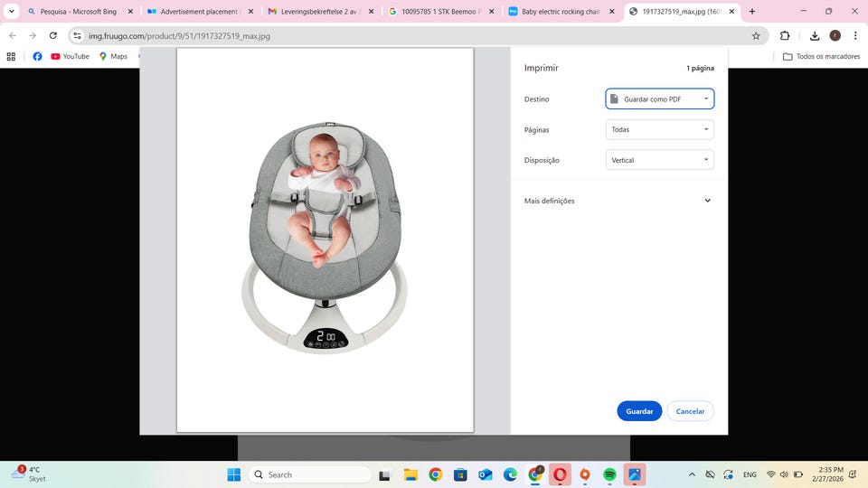Open Microsoft Edge from taskbar
868x488 pixels.
510,474
